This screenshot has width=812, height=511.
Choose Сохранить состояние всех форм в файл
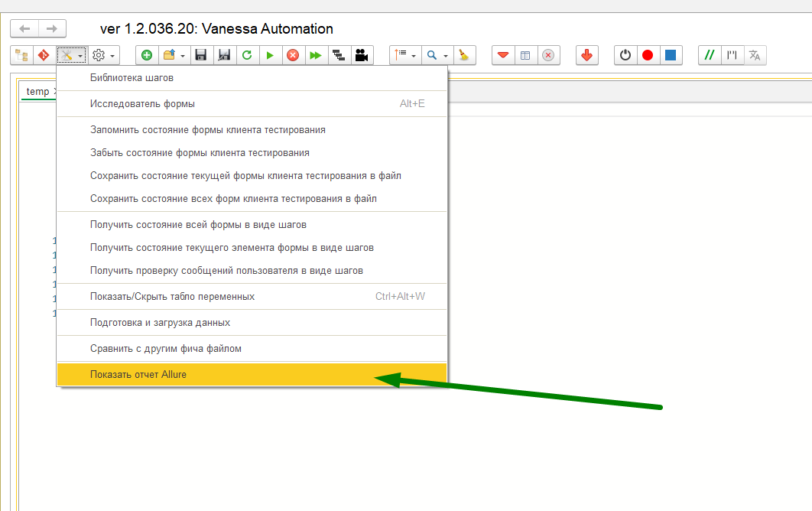click(252, 198)
